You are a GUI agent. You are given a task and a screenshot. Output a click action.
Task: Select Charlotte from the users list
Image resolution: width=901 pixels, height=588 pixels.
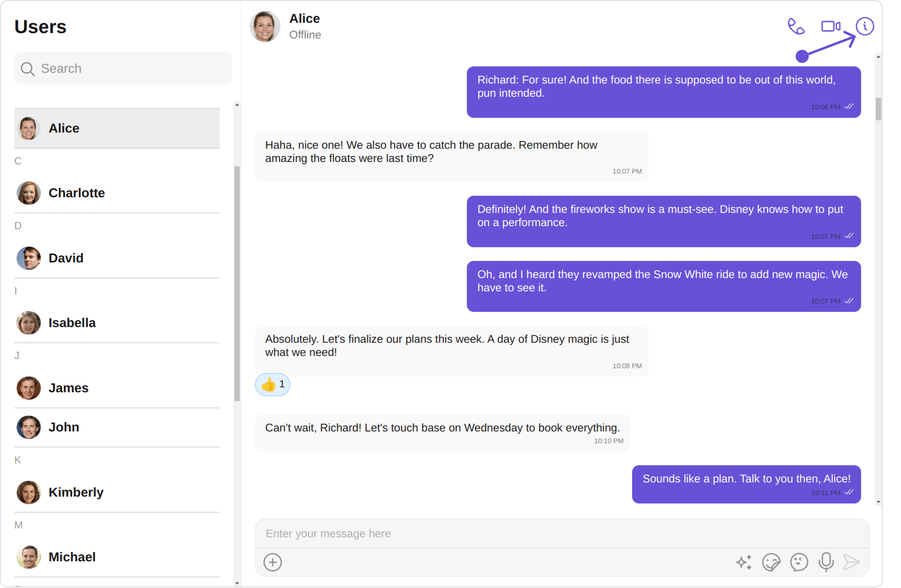[x=117, y=193]
